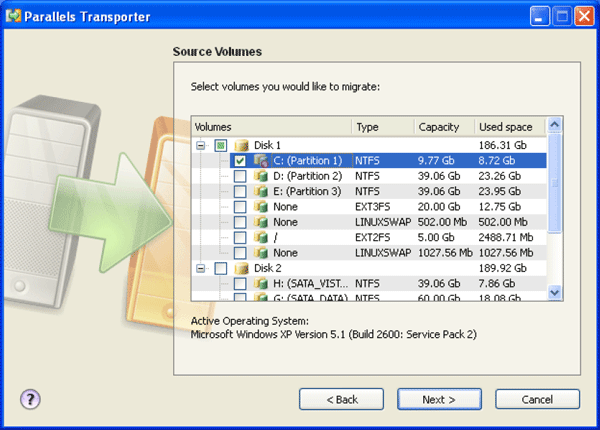Click the EXT3FS None volume icon

(261, 207)
